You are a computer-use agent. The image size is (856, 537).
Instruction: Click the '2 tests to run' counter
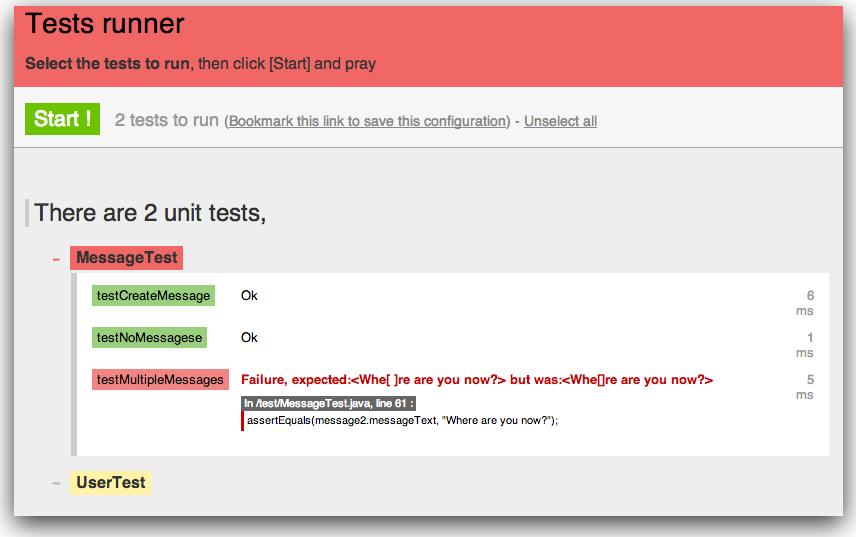pyautogui.click(x=166, y=120)
